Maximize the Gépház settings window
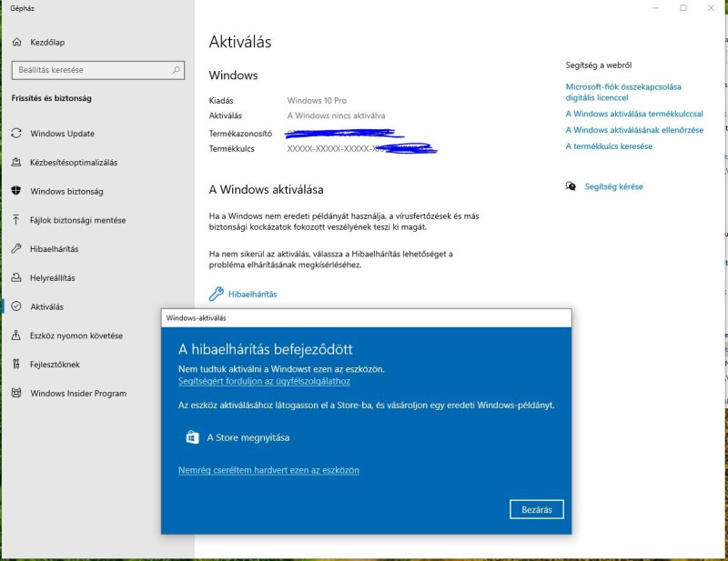The width and height of the screenshot is (728, 561). 683,8
